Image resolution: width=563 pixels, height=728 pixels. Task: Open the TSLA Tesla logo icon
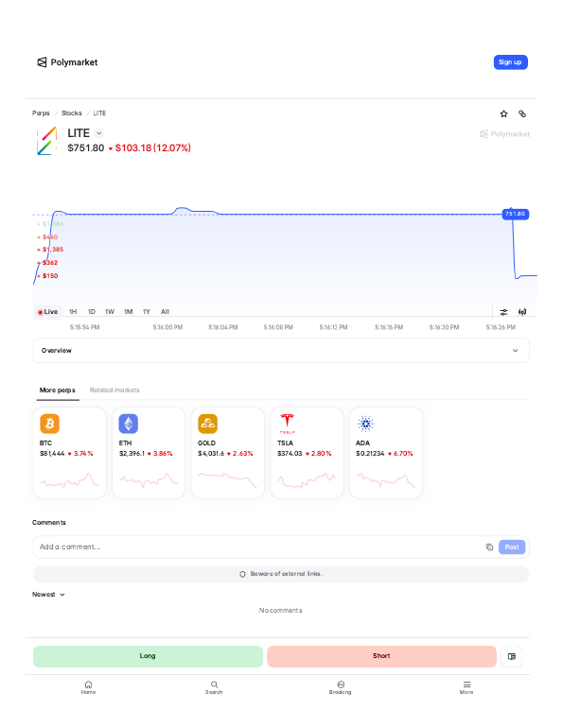tap(287, 424)
